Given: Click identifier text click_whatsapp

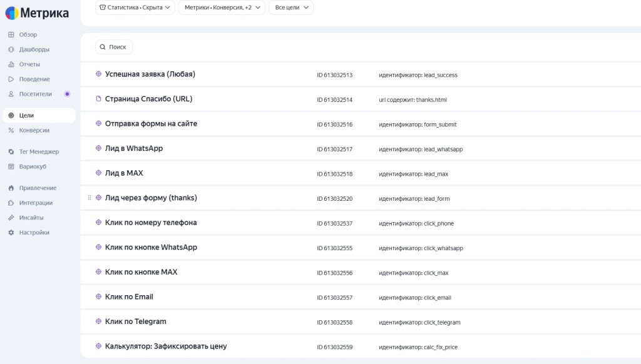Looking at the screenshot, I should click(444, 248).
